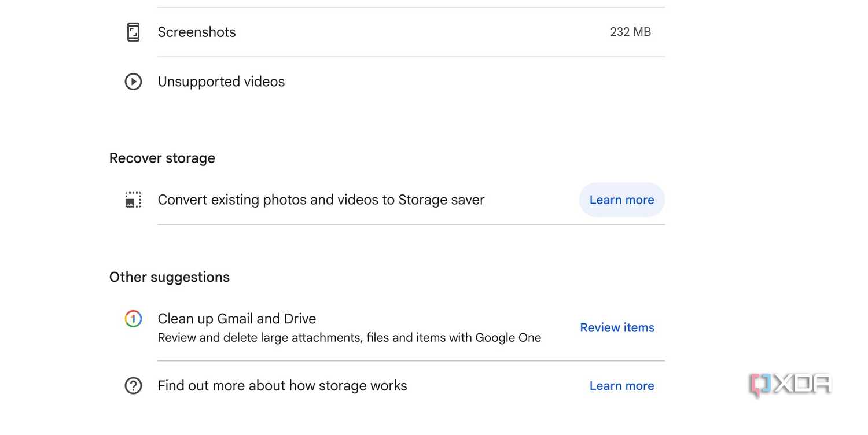Click the Other suggestions heading
This screenshot has height=435, width=868.
pos(170,277)
